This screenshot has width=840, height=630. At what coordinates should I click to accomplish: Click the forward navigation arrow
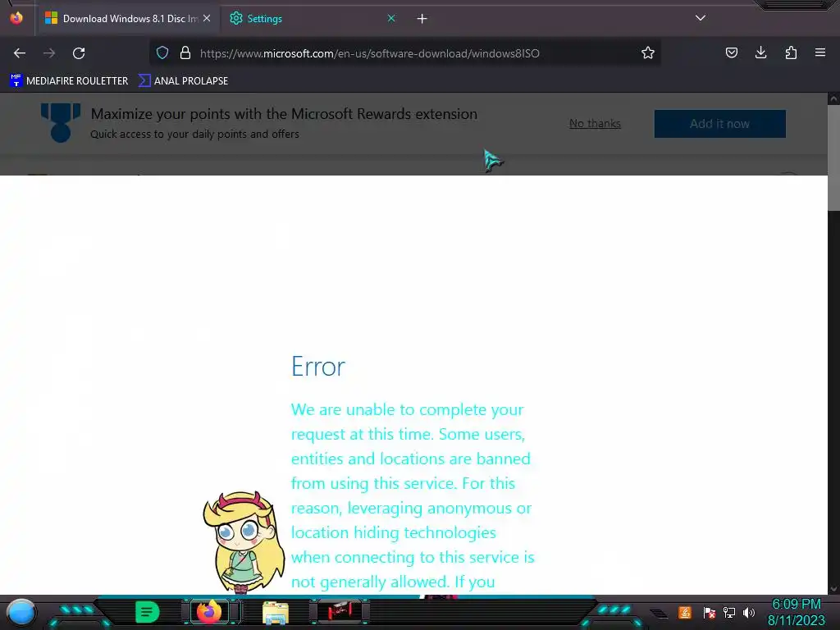[x=49, y=53]
